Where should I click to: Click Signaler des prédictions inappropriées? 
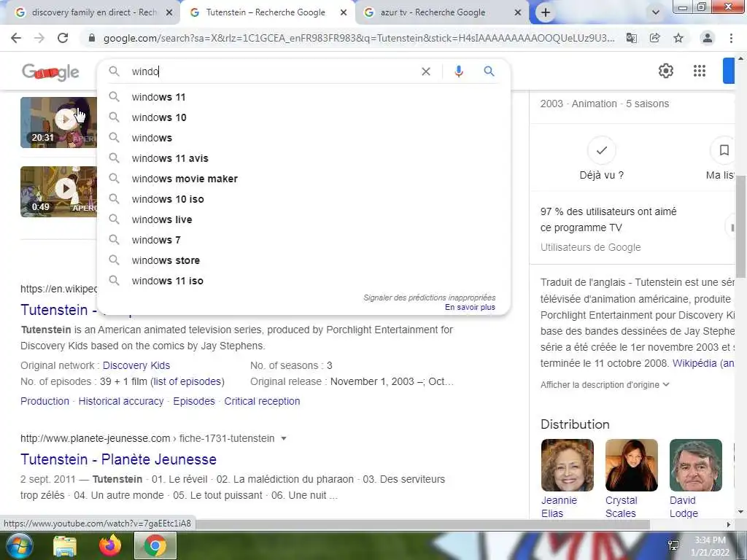tap(429, 297)
